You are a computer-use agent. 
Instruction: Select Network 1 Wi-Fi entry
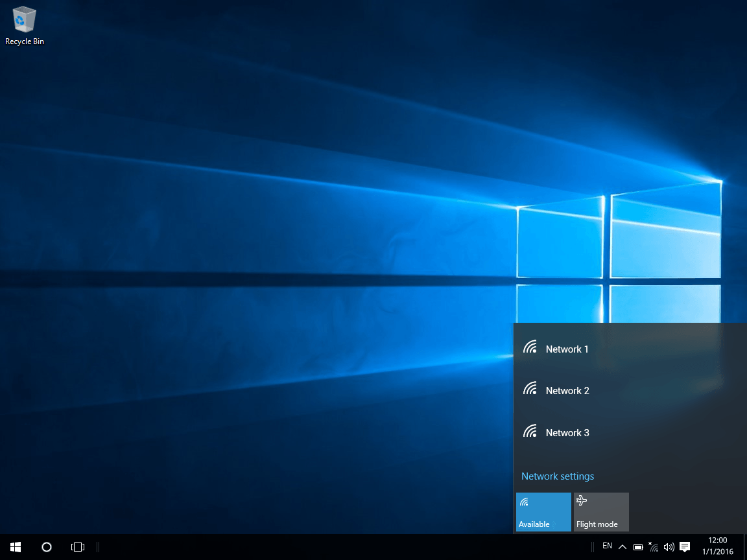pos(630,349)
